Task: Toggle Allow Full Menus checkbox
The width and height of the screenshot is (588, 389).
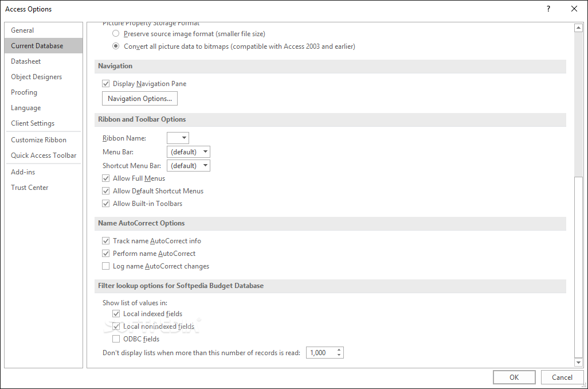Action: (x=106, y=178)
